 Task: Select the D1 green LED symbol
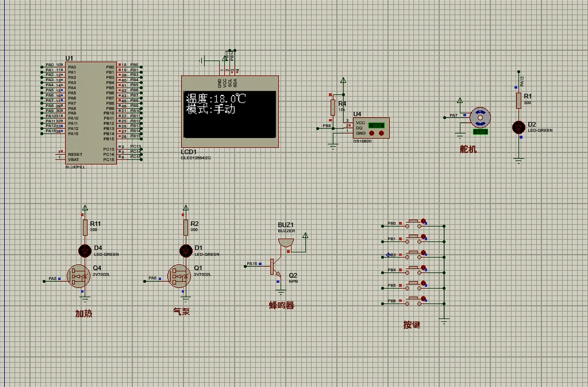click(x=186, y=251)
